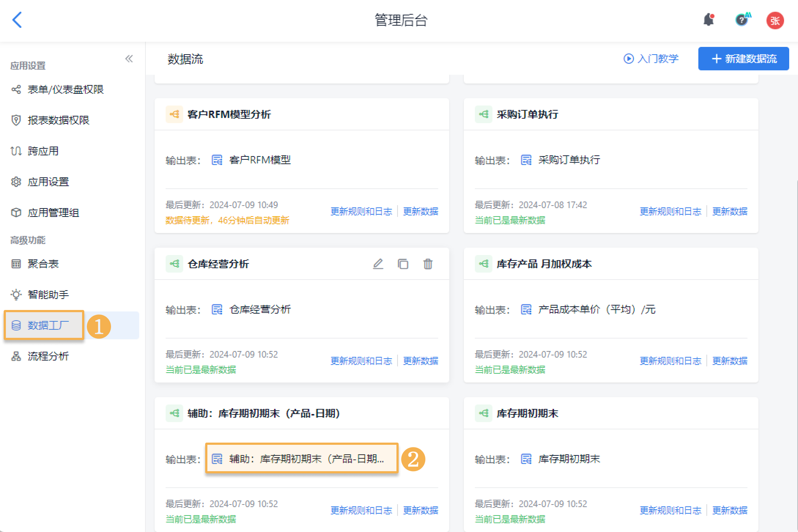Copy the 仓库经营分析 data flow
Viewport: 798px width, 532px height.
coord(403,264)
